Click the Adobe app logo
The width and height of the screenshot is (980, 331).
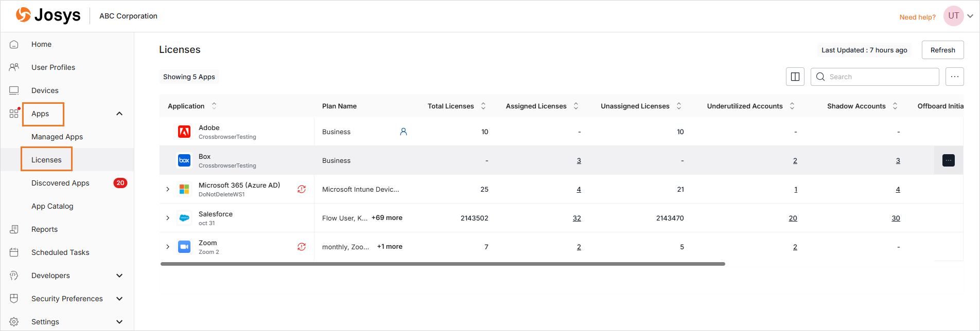tap(184, 132)
